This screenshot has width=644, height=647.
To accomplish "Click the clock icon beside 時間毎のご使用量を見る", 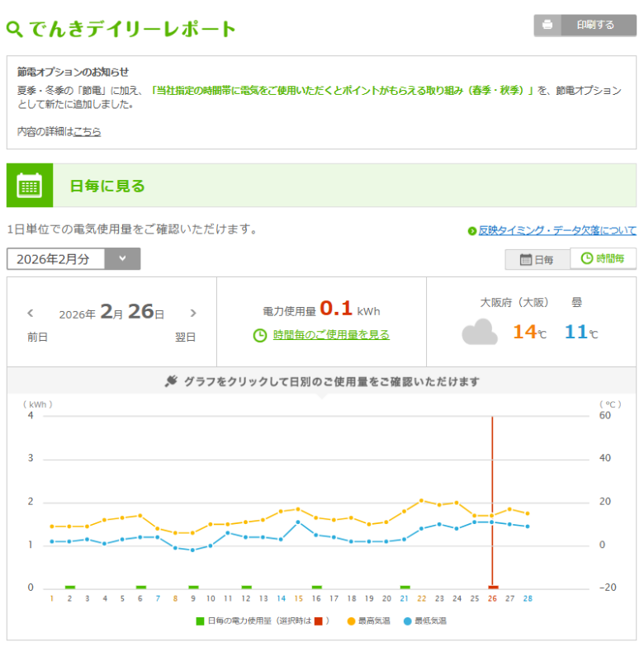I will [260, 335].
